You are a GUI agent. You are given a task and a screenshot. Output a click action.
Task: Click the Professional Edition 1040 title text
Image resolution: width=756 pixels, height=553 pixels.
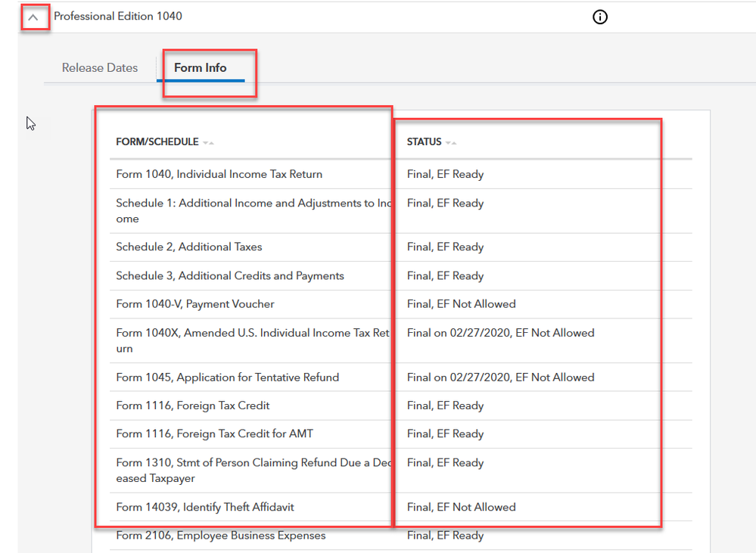[117, 17]
